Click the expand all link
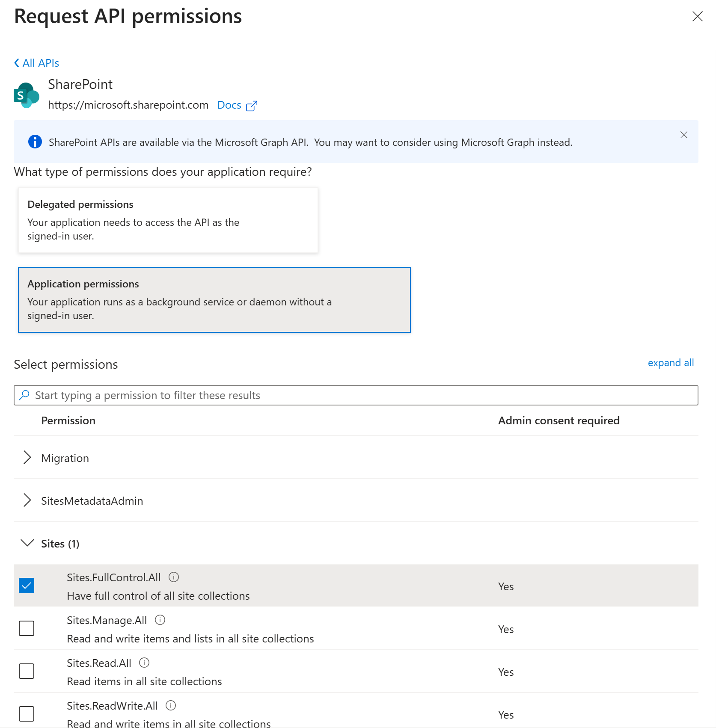The image size is (716, 728). (671, 363)
